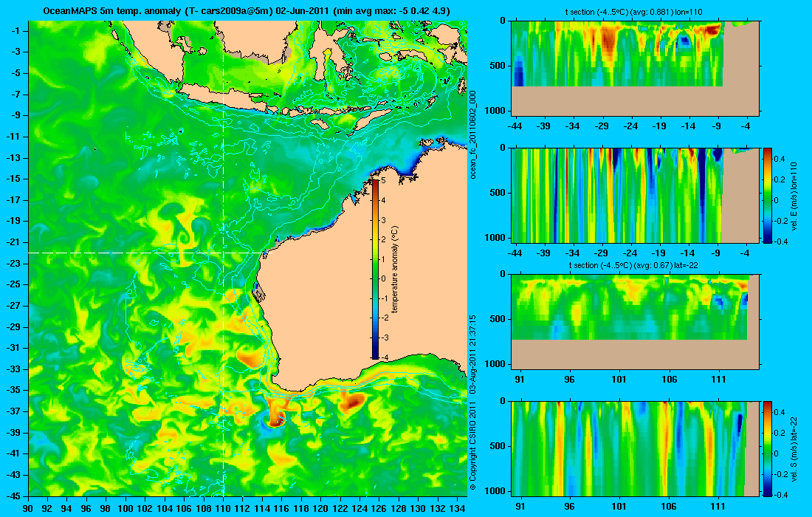Image resolution: width=812 pixels, height=517 pixels.
Task: Click the '101' tick under the lat=-22 temperature section
Action: (619, 379)
